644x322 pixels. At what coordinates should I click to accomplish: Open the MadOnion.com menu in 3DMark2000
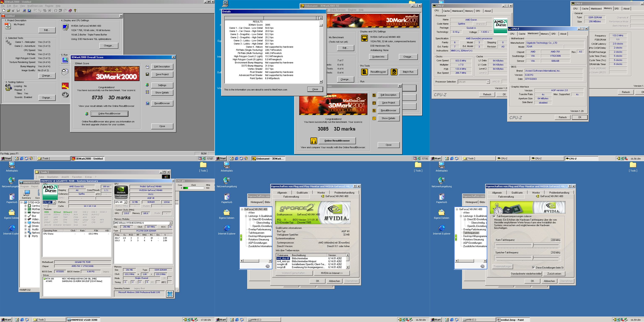click(35, 6)
